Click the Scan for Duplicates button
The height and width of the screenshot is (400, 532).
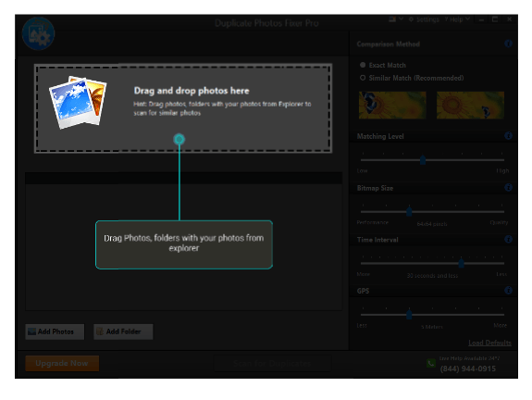(272, 363)
